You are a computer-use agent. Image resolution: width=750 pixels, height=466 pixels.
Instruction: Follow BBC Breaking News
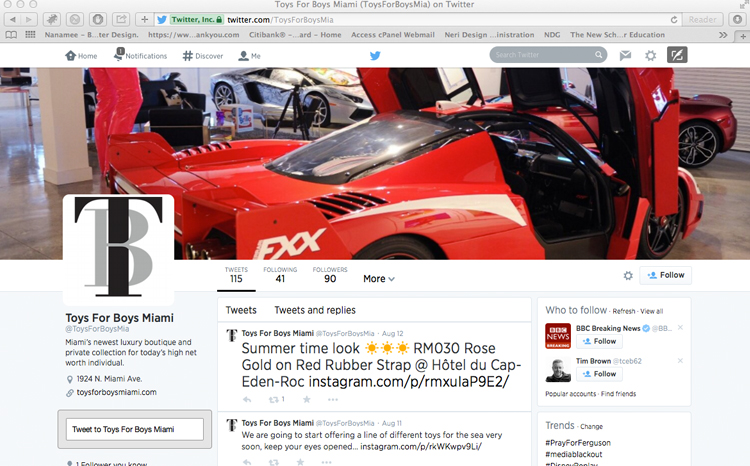coord(599,341)
